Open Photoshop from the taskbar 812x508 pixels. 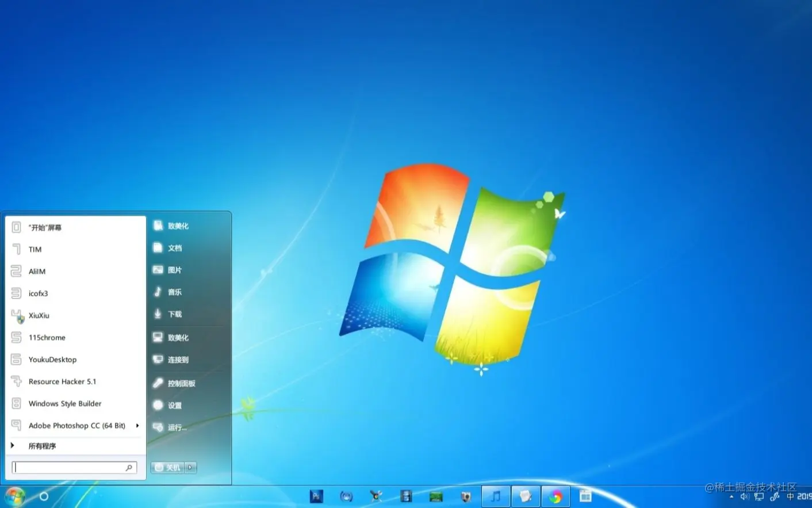click(x=316, y=496)
